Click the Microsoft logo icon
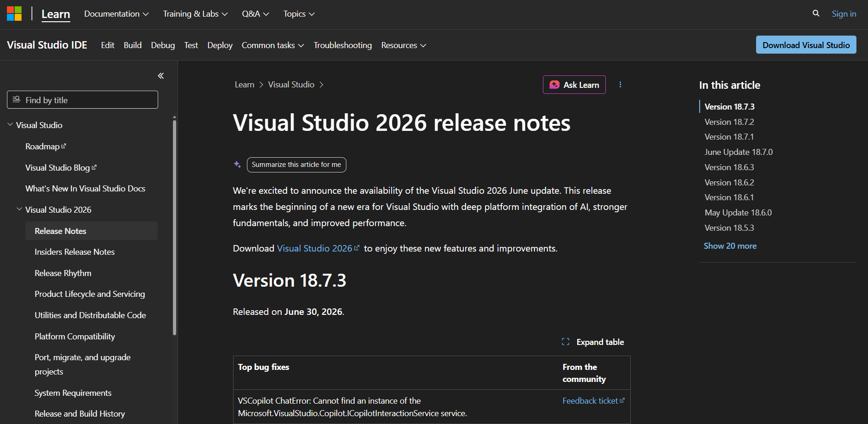The image size is (868, 424). coord(14,14)
